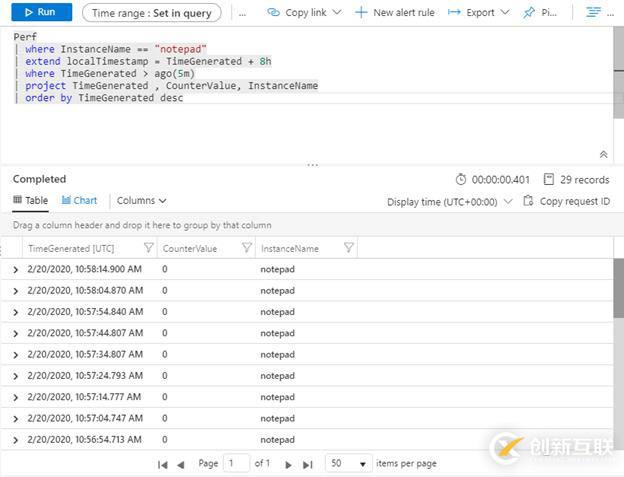The image size is (624, 477).
Task: Switch to the Chart tab
Action: [x=80, y=200]
